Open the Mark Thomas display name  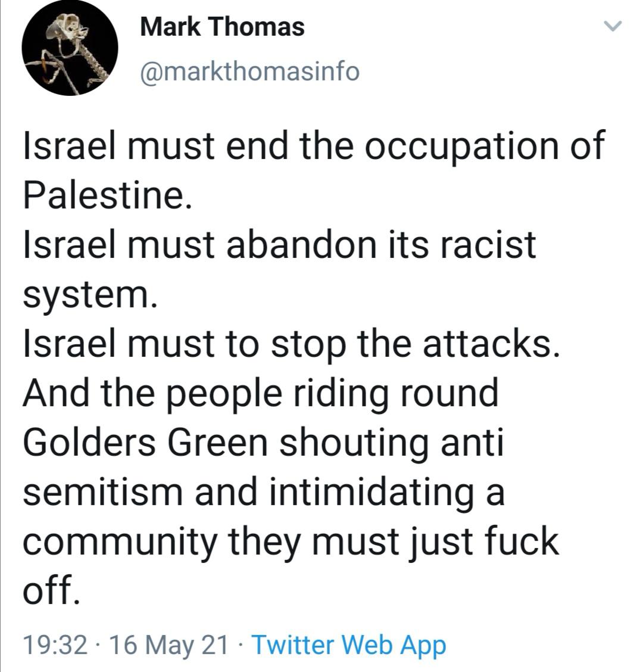click(x=222, y=27)
